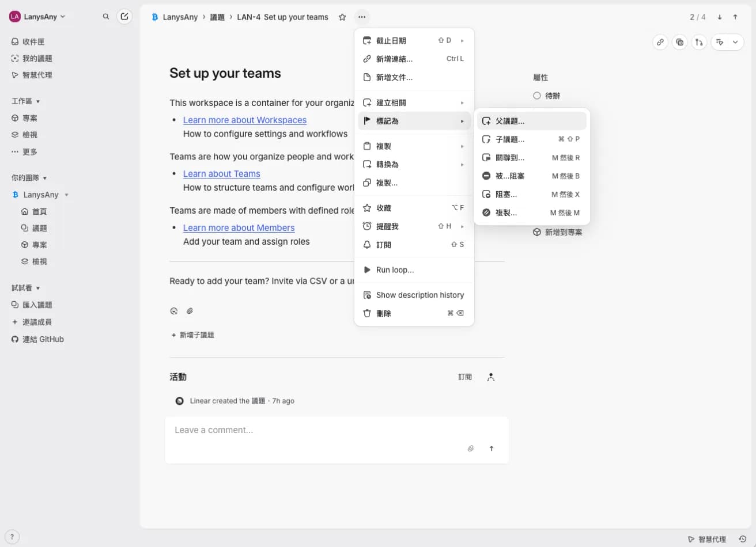Open 連結 GitHub in the sidebar
756x547 pixels.
37,339
